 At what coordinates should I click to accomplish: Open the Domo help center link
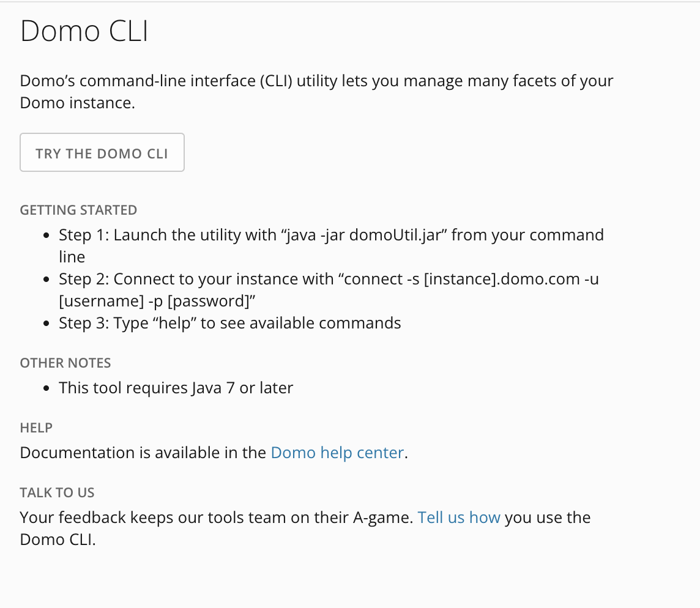(x=337, y=453)
